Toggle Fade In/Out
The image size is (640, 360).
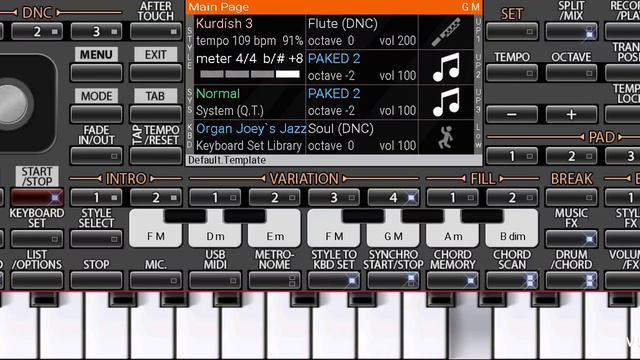click(x=96, y=156)
